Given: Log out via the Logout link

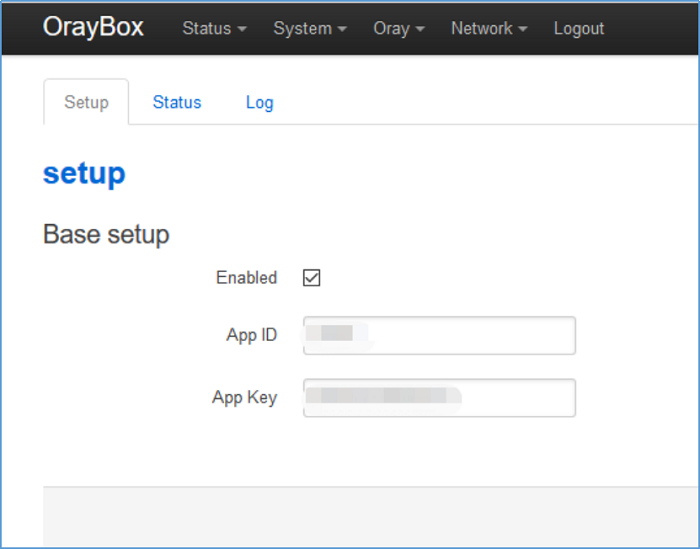Looking at the screenshot, I should 579,29.
